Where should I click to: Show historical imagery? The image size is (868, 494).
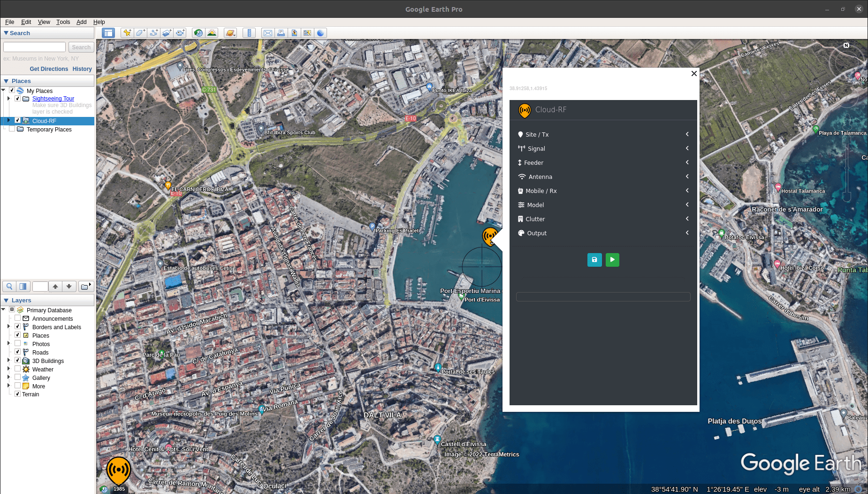198,33
